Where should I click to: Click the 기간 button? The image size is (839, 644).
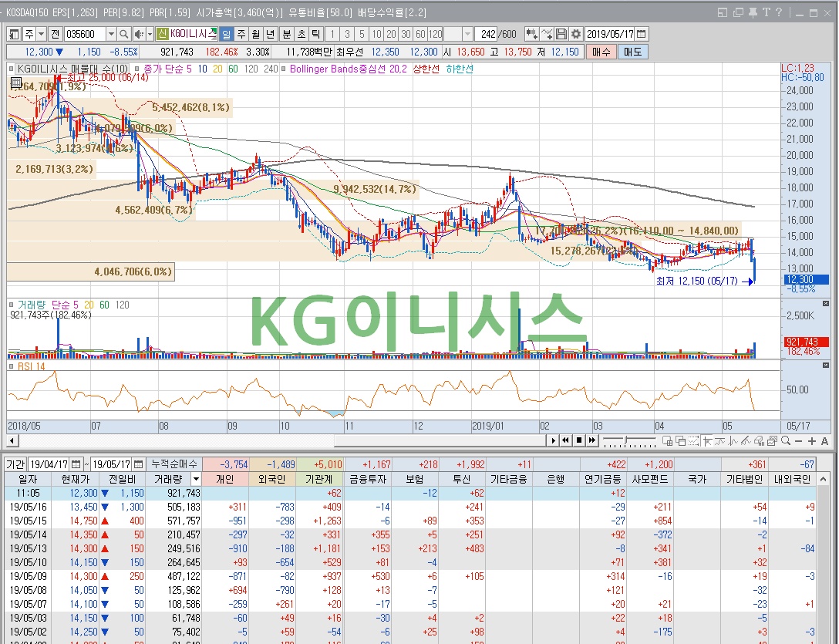point(15,464)
